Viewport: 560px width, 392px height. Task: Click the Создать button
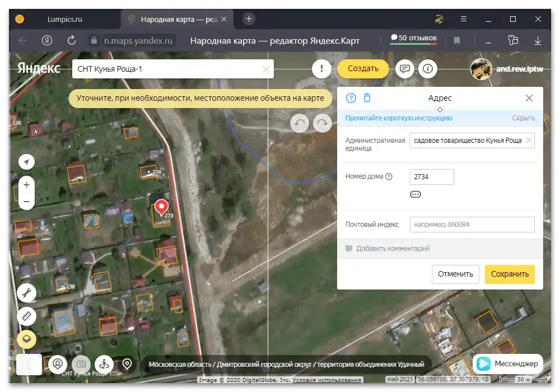(x=363, y=68)
